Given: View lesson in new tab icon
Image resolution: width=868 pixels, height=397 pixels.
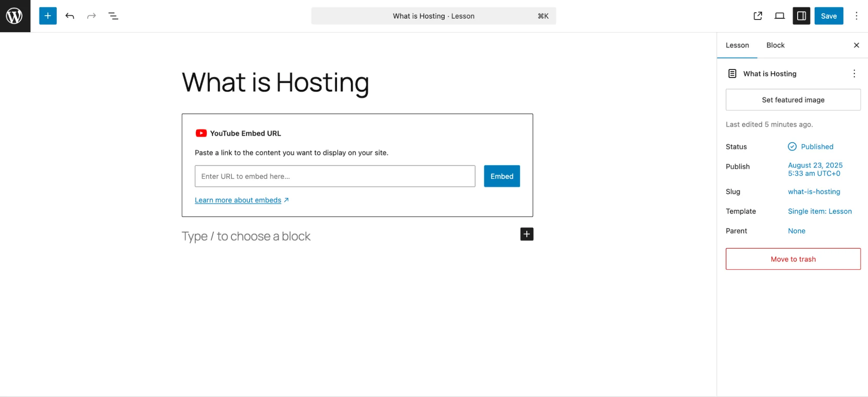Looking at the screenshot, I should [758, 16].
